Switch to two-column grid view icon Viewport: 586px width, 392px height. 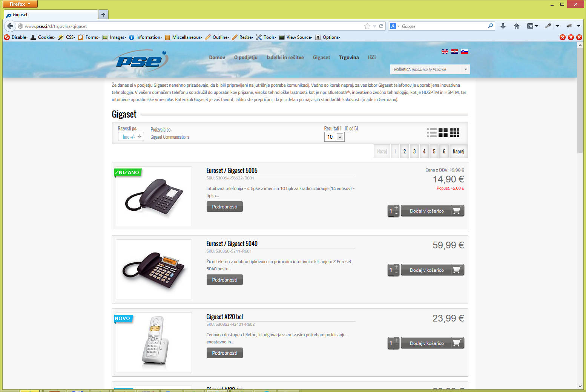click(443, 133)
